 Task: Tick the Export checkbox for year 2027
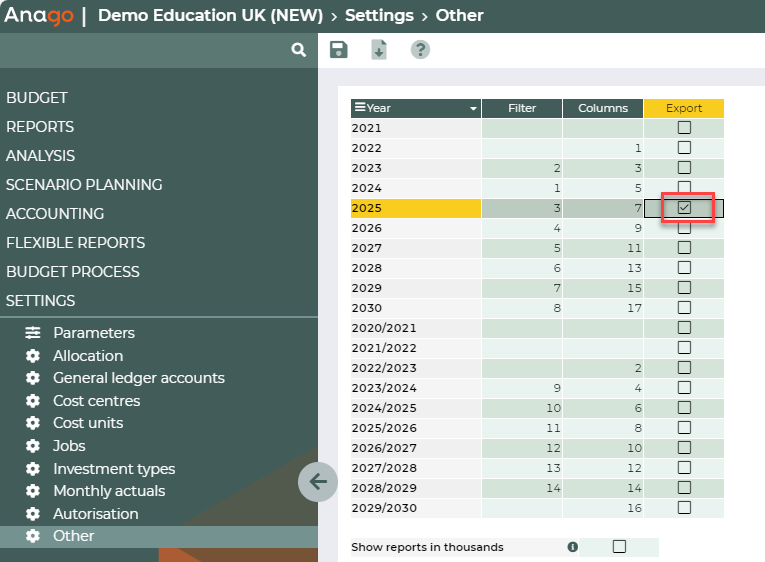click(684, 248)
